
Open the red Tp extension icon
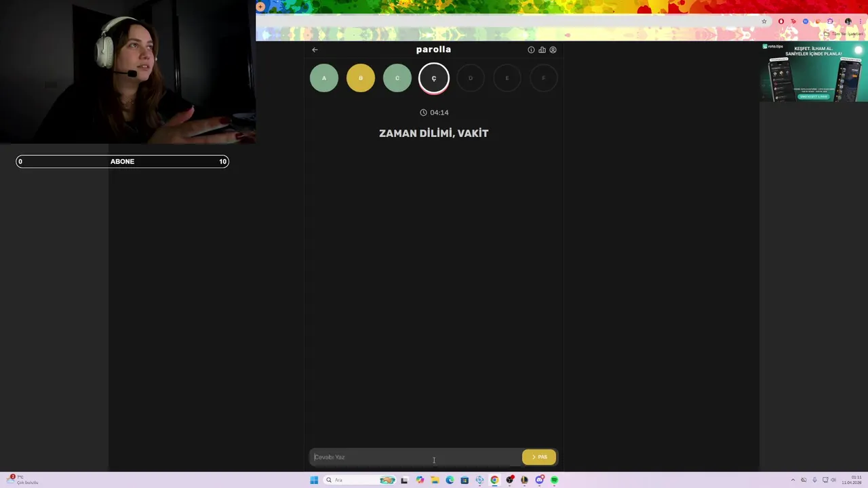793,21
